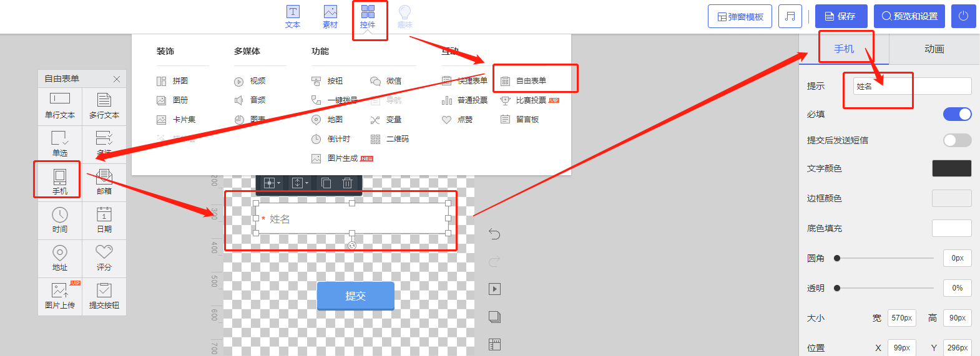This screenshot has height=356, width=980.
Task: Select 图册 from the decoration list
Action: point(172,100)
